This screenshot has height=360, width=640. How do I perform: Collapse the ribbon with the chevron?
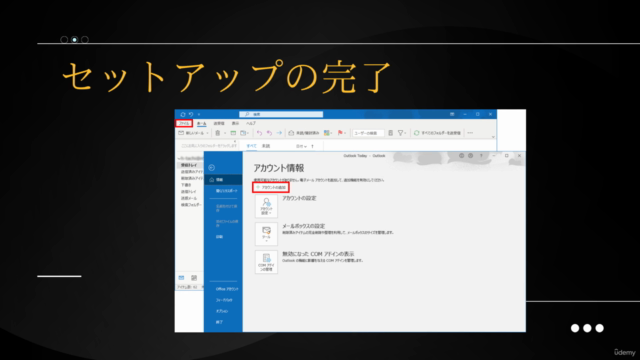(x=493, y=137)
